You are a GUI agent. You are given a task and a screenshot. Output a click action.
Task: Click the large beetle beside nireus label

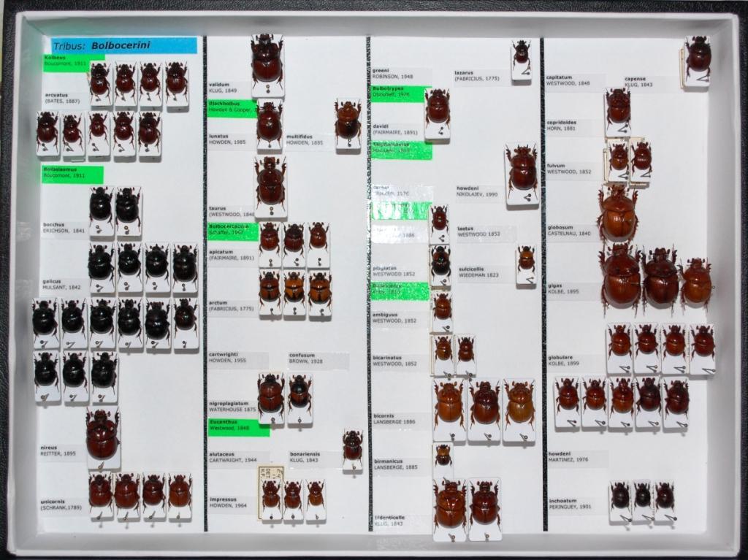coord(102,434)
